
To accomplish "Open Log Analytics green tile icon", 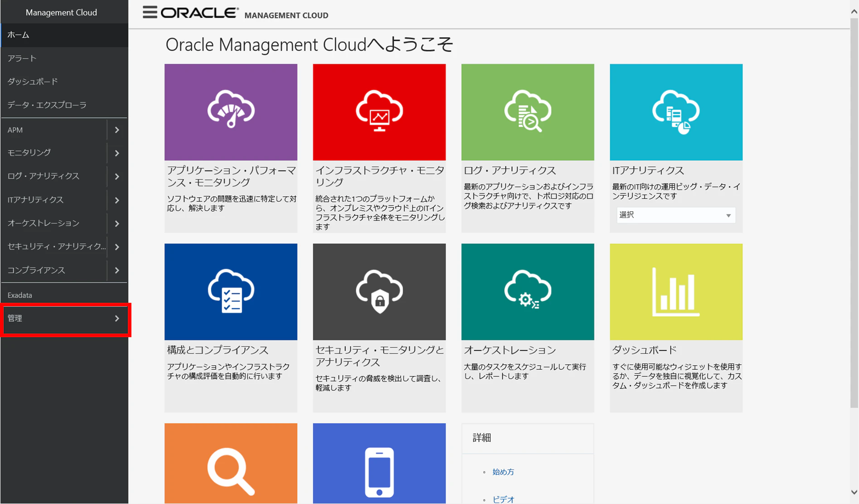I will point(528,112).
